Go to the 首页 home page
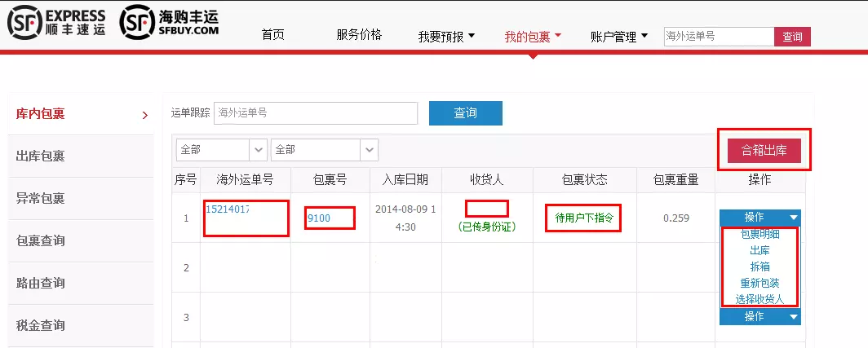This screenshot has height=348, width=868. (x=273, y=35)
